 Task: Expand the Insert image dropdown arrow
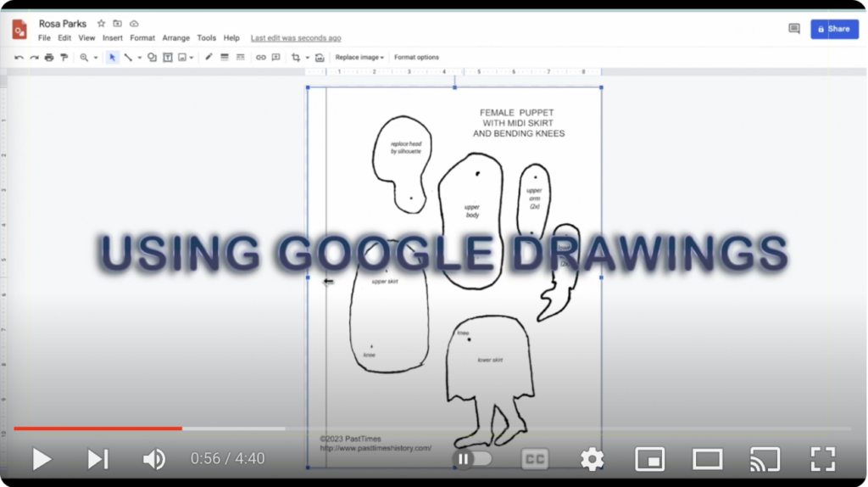tap(192, 58)
